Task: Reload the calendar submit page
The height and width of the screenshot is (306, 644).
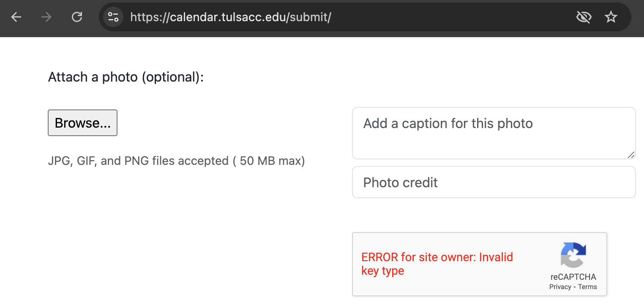Action: click(x=77, y=17)
